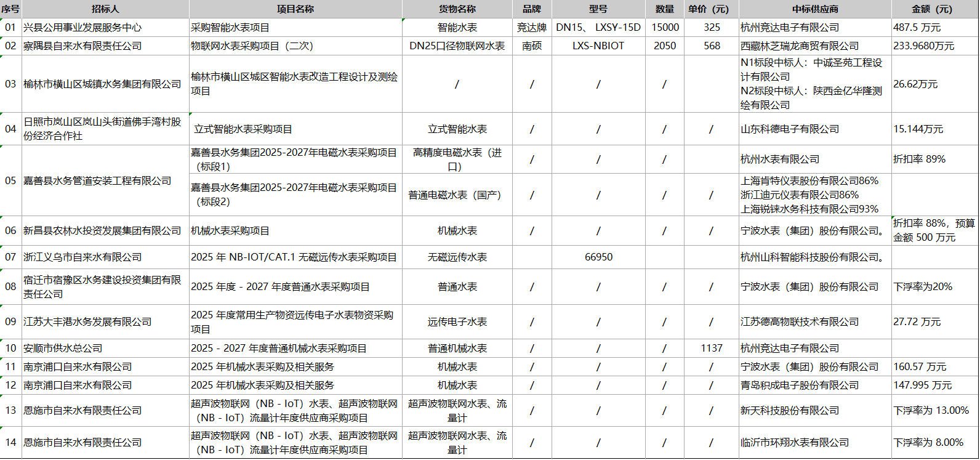Click supplier cell 新天科技股份有限公司
The width and height of the screenshot is (980, 460).
coord(815,411)
